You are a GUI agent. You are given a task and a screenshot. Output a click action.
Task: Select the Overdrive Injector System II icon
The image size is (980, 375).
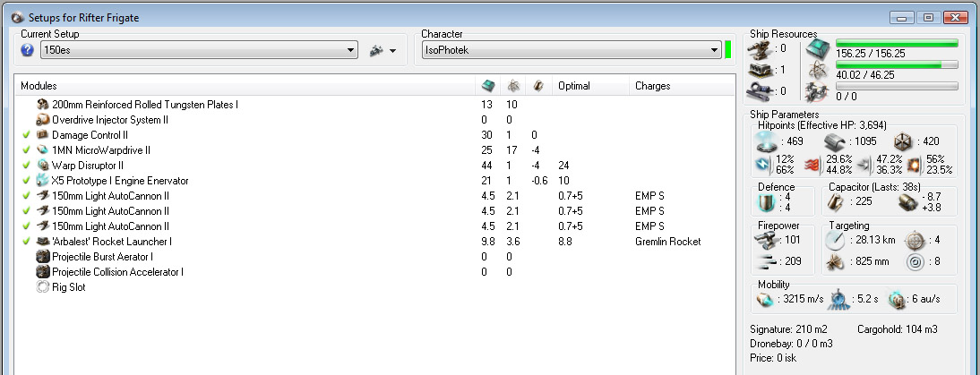pos(42,120)
